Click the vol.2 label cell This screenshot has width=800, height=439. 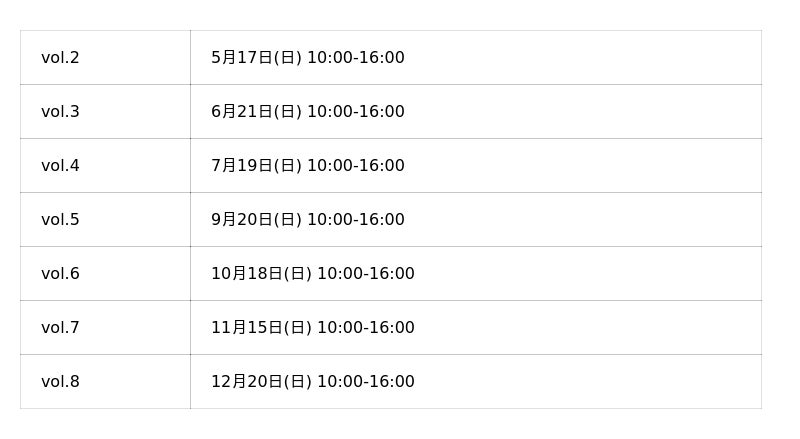[60, 58]
